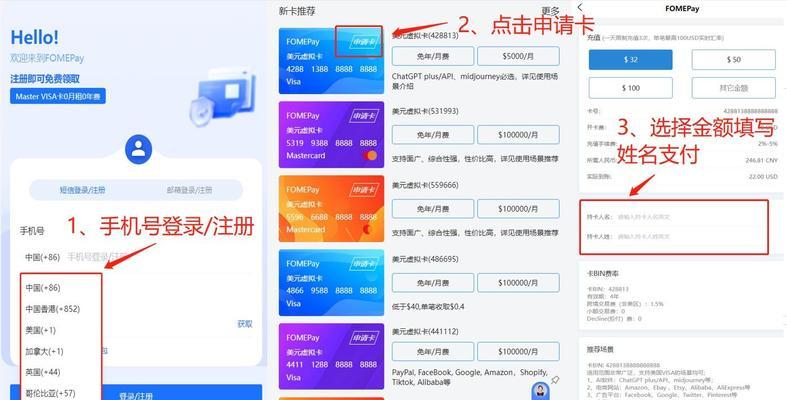Click the 新卡推荐 section heading
Screen dimensions: 787x400
(x=297, y=11)
